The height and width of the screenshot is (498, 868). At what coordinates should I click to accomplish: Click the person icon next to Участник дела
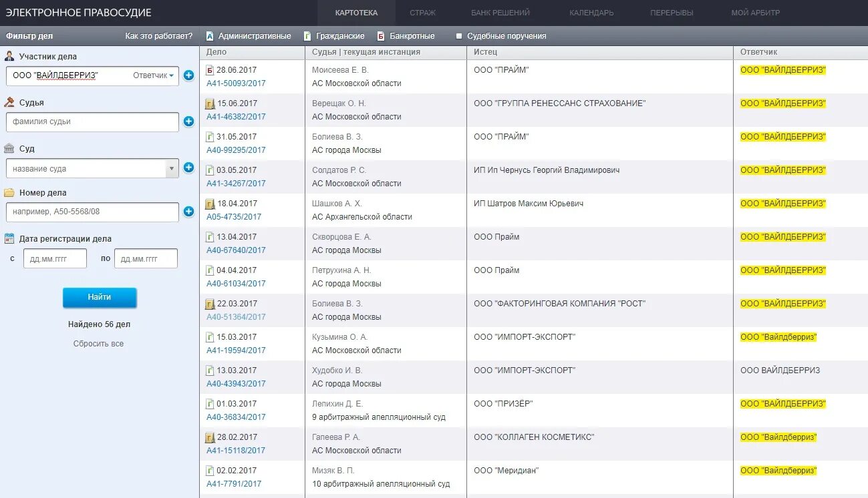9,56
